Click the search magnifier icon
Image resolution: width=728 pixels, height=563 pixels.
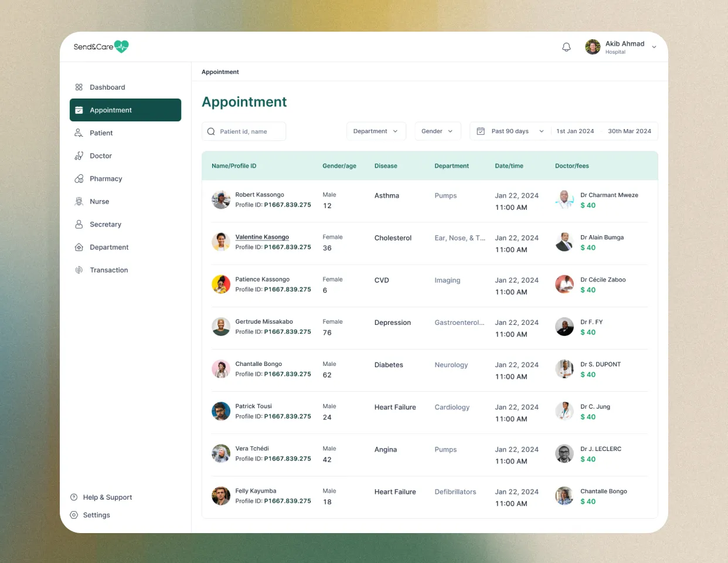pyautogui.click(x=211, y=131)
